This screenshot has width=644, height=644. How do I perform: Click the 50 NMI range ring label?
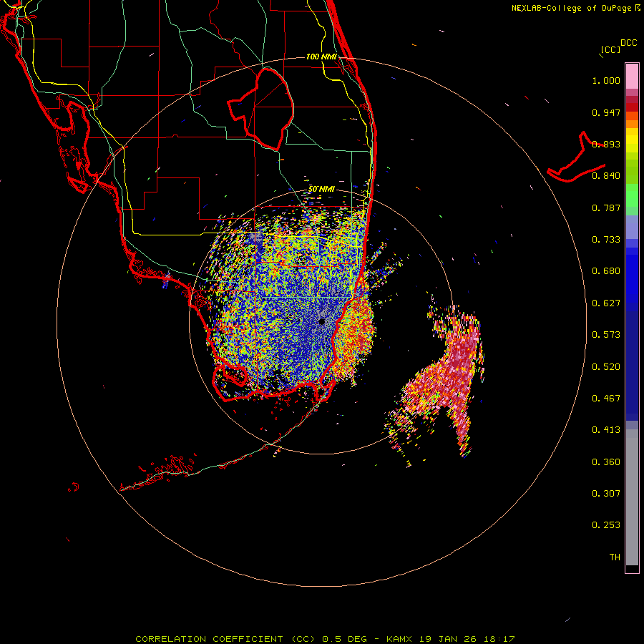321,189
